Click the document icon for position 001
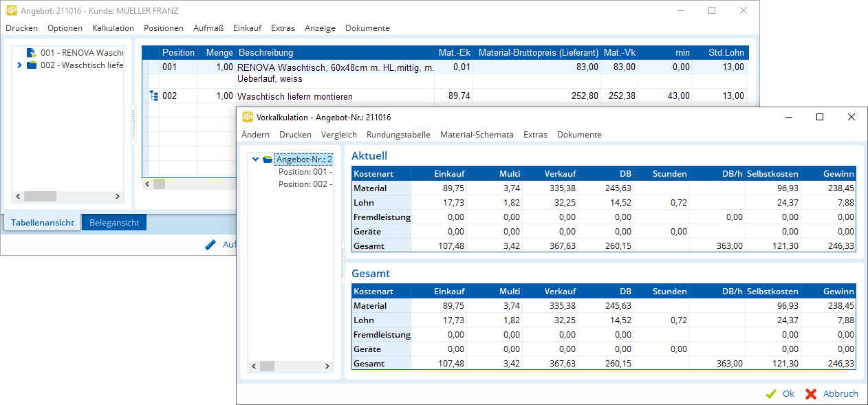The width and height of the screenshot is (868, 405). tap(31, 53)
